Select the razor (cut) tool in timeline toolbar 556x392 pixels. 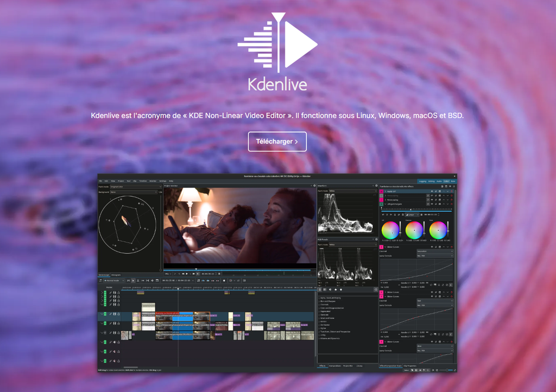coord(138,280)
